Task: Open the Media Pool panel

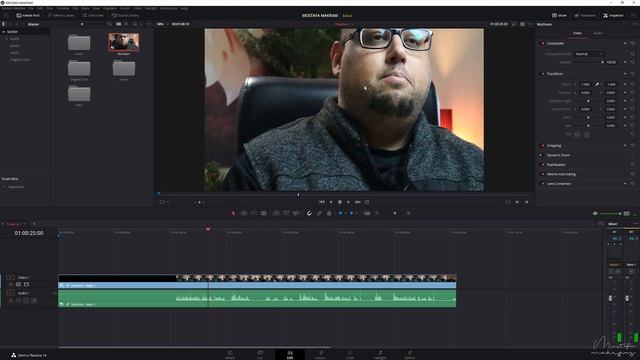Action: [28, 15]
